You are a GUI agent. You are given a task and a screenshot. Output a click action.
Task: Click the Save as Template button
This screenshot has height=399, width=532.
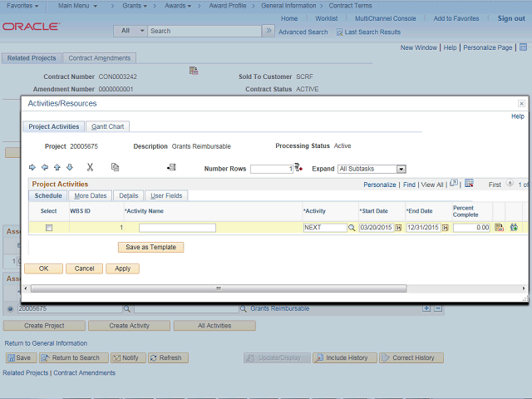click(x=150, y=247)
